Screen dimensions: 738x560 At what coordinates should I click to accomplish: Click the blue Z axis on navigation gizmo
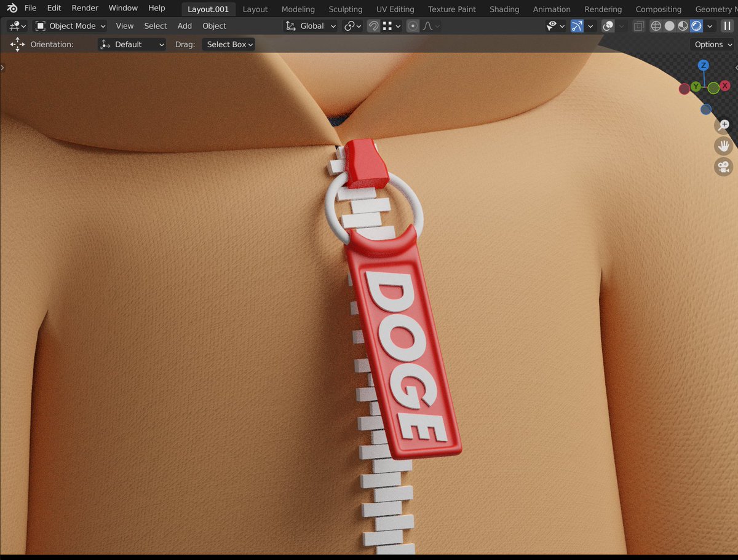(704, 65)
